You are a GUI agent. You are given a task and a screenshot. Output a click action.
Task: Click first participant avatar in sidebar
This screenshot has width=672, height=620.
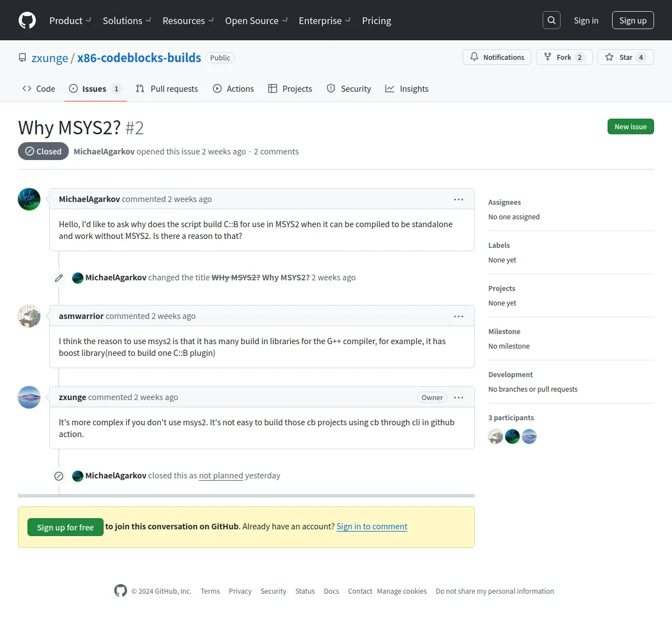[x=496, y=436]
